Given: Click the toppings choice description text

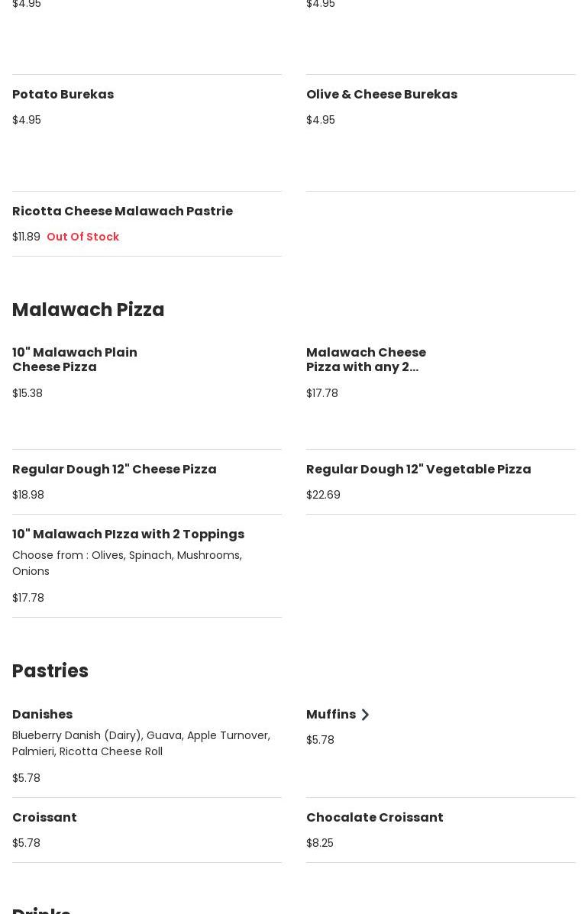Looking at the screenshot, I should tap(127, 563).
